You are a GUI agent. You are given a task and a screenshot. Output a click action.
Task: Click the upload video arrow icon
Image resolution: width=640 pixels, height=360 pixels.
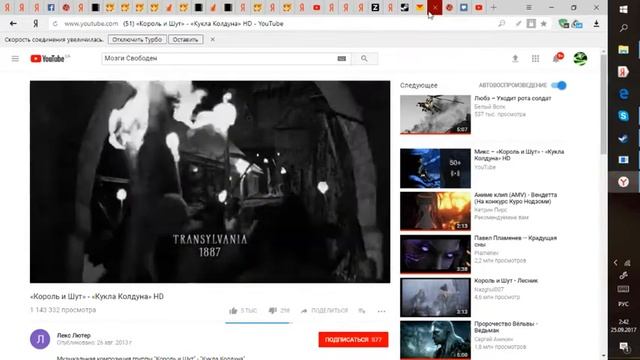[515, 59]
